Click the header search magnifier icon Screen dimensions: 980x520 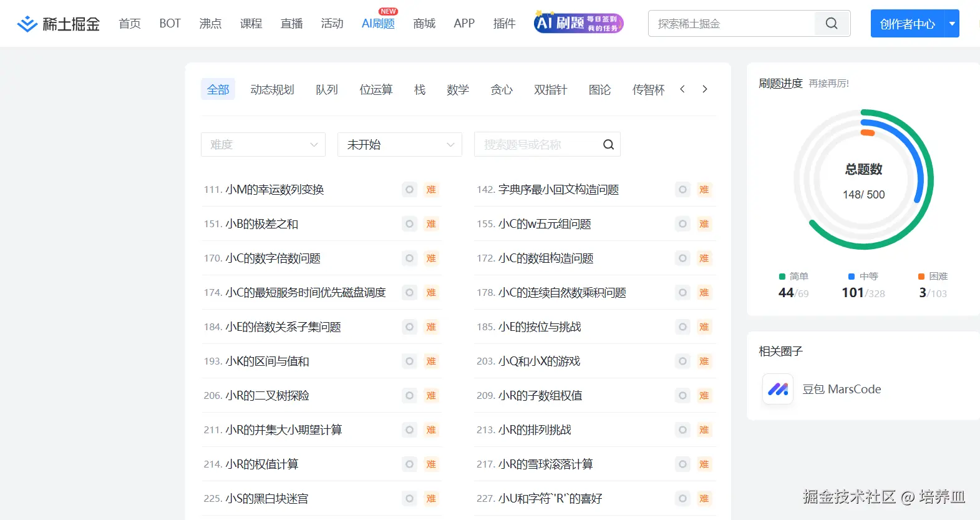click(x=832, y=24)
